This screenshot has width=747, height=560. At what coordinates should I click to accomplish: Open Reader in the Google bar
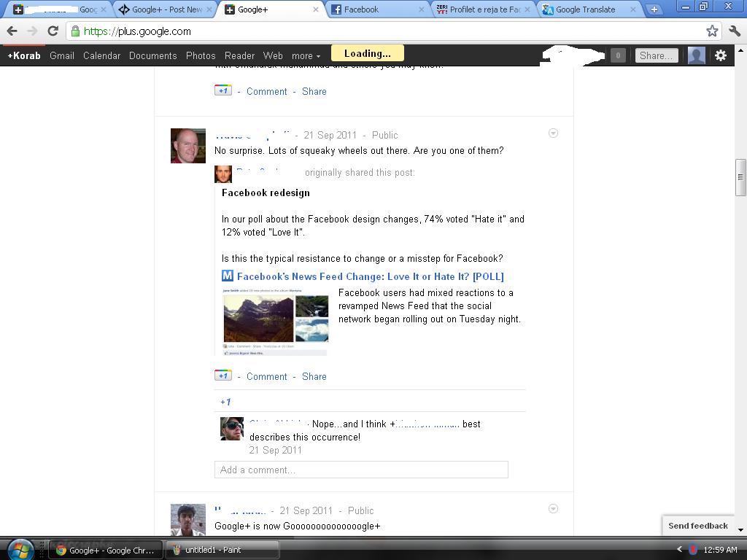[239, 55]
